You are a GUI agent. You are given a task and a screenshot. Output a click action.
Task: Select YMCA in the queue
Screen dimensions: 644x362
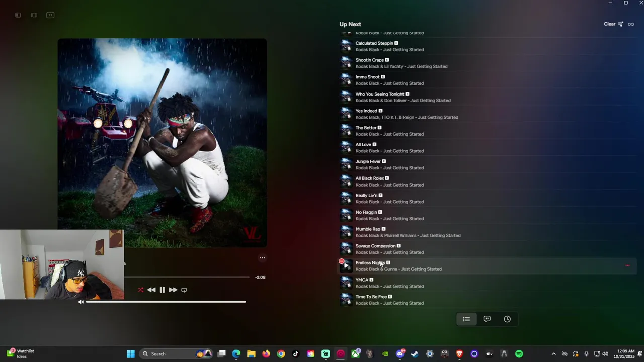(488, 283)
